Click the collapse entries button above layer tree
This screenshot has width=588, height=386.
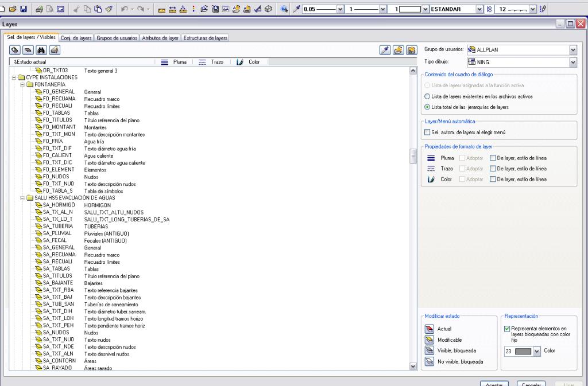point(28,50)
